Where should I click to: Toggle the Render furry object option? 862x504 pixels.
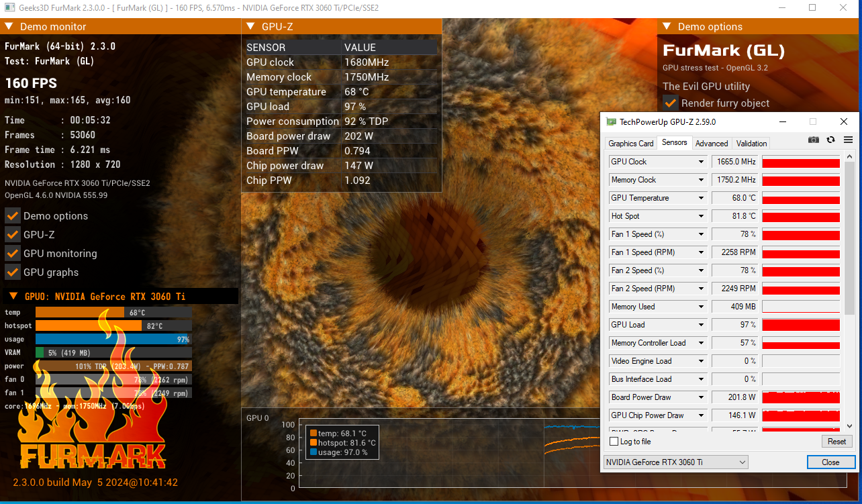point(669,103)
